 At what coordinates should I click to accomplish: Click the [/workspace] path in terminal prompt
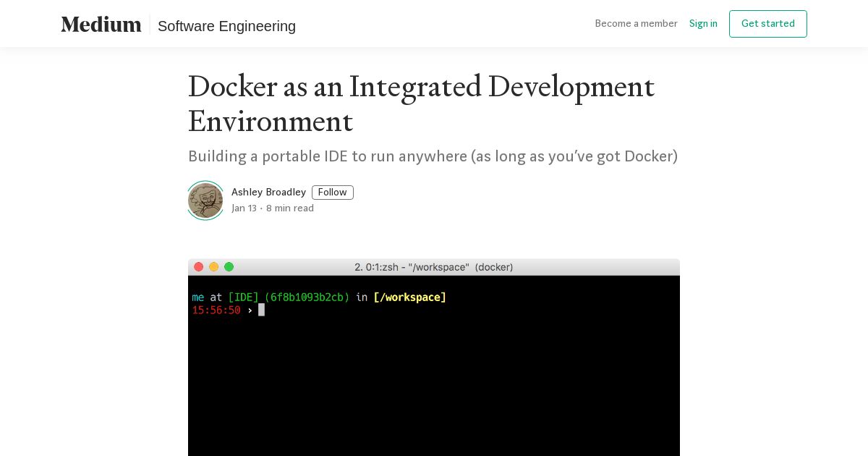[x=409, y=297]
